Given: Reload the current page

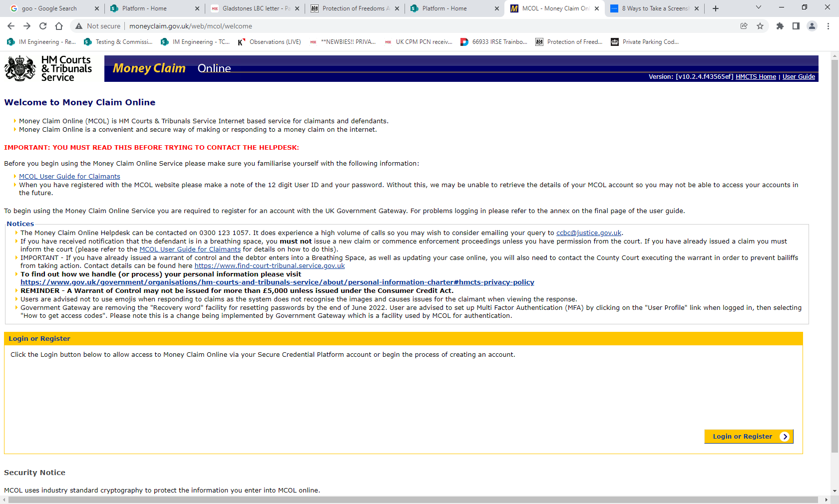Looking at the screenshot, I should (43, 26).
